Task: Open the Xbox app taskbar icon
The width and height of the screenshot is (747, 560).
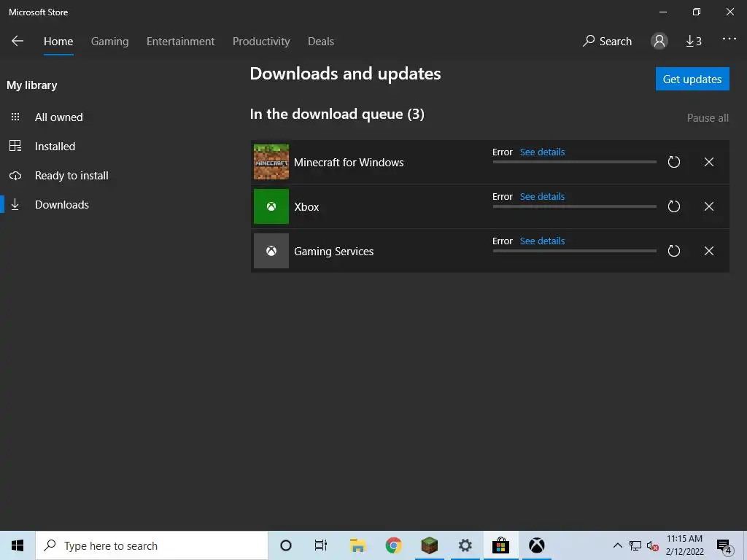Action: pyautogui.click(x=536, y=545)
